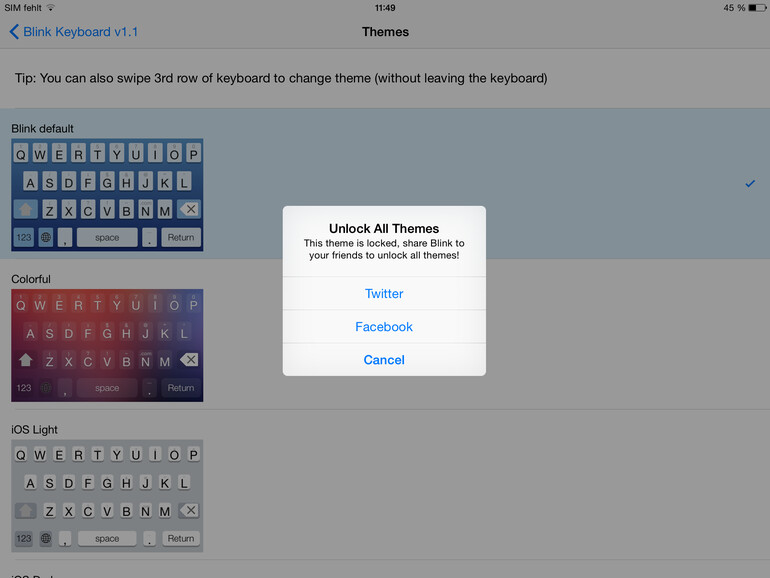Tap the blue checkmark for Blink default
Image resolution: width=770 pixels, height=578 pixels.
click(x=750, y=184)
